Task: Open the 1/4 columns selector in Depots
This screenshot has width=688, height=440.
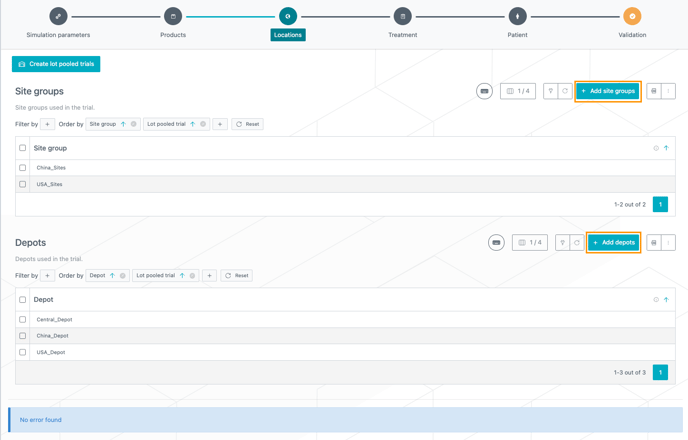Action: coord(530,243)
